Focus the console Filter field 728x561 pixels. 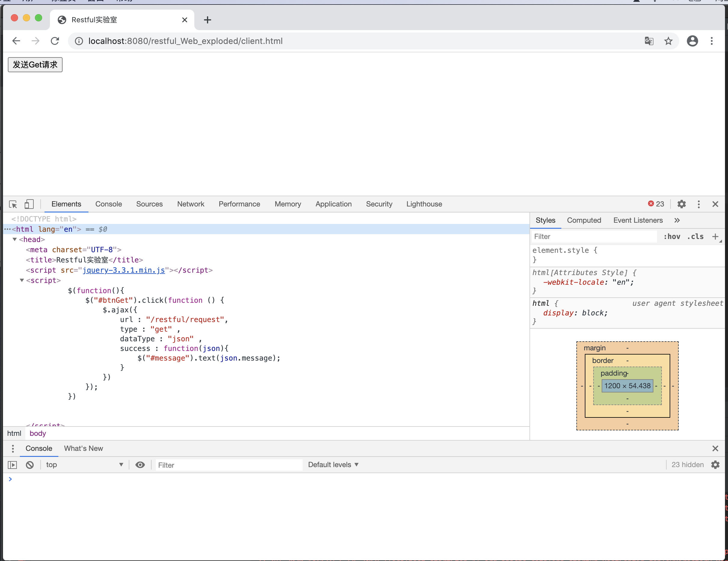(229, 465)
